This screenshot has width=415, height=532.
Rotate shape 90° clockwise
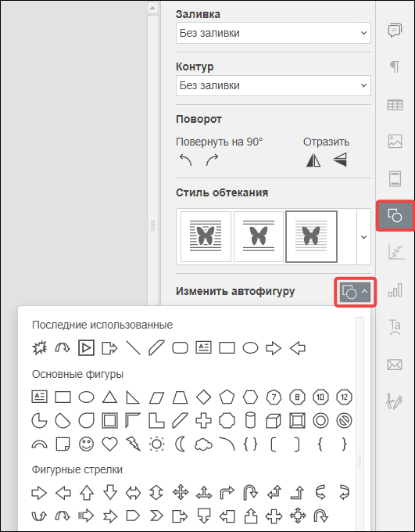pyautogui.click(x=213, y=160)
